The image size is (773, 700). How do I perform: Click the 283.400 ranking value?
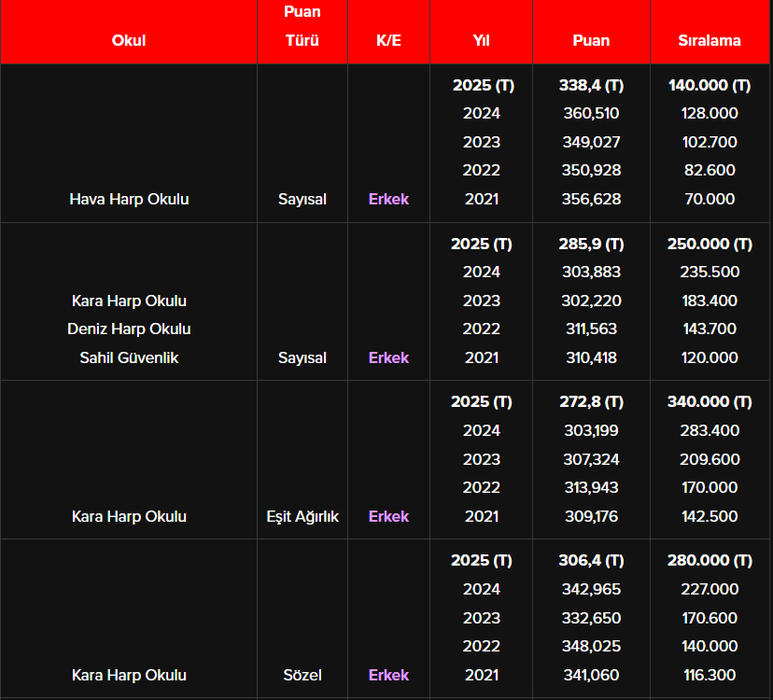point(710,431)
